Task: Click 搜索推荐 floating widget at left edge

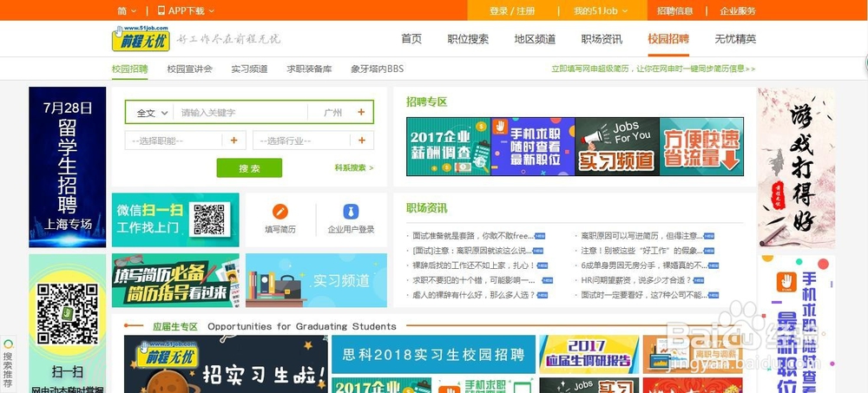Action: pos(8,364)
